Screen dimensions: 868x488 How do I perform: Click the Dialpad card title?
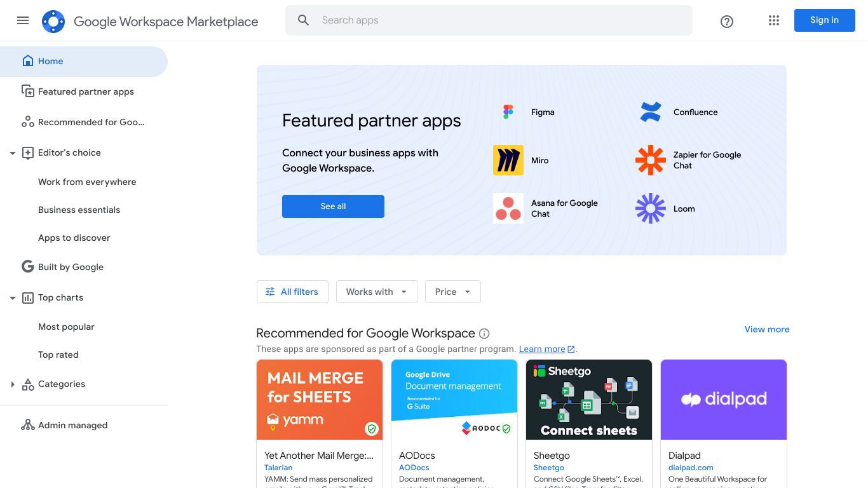click(x=684, y=456)
